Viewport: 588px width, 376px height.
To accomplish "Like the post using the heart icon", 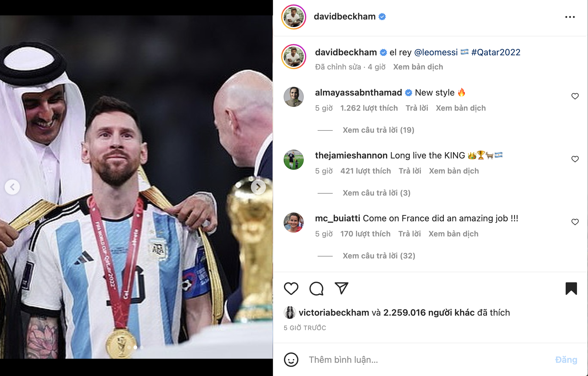I will tap(291, 288).
